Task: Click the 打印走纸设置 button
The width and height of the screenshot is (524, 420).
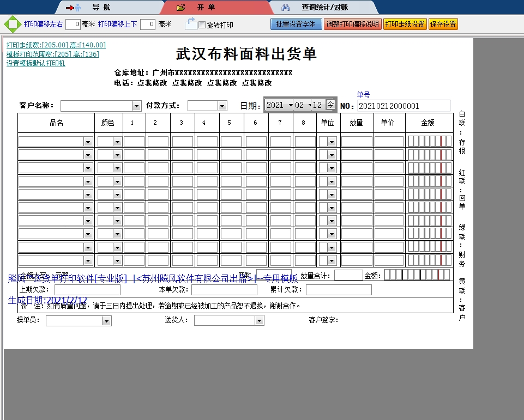Action: click(x=405, y=24)
